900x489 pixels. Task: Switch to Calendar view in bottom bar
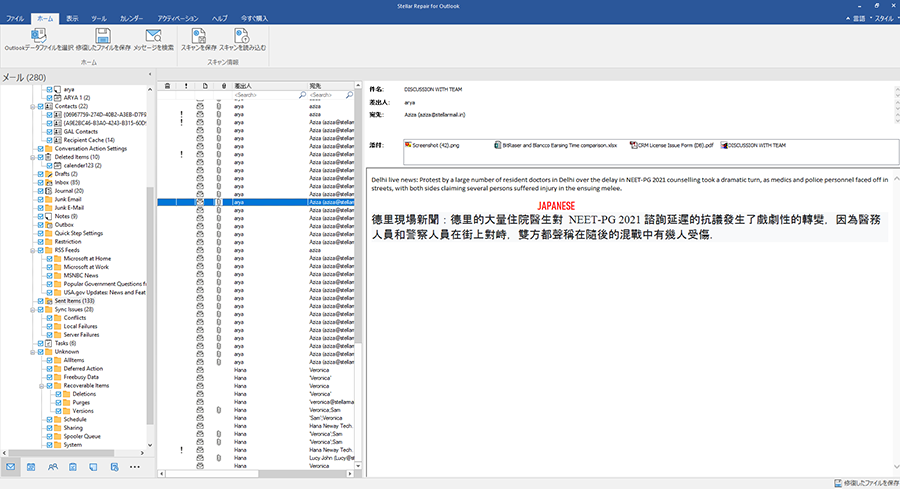click(x=31, y=467)
